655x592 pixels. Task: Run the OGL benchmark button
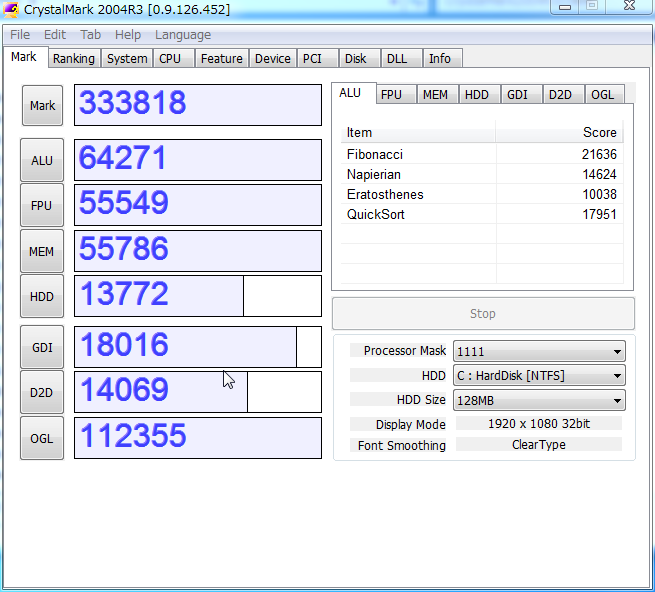[42, 439]
